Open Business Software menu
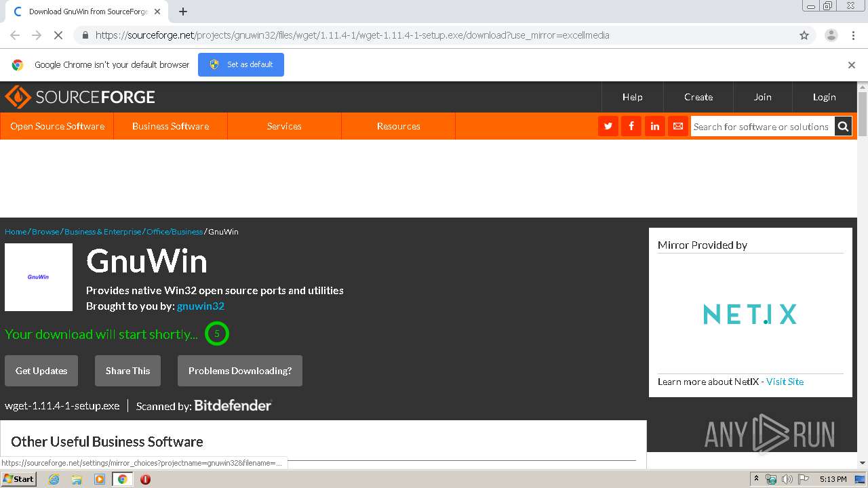Screen dimensions: 868x488 171,126
